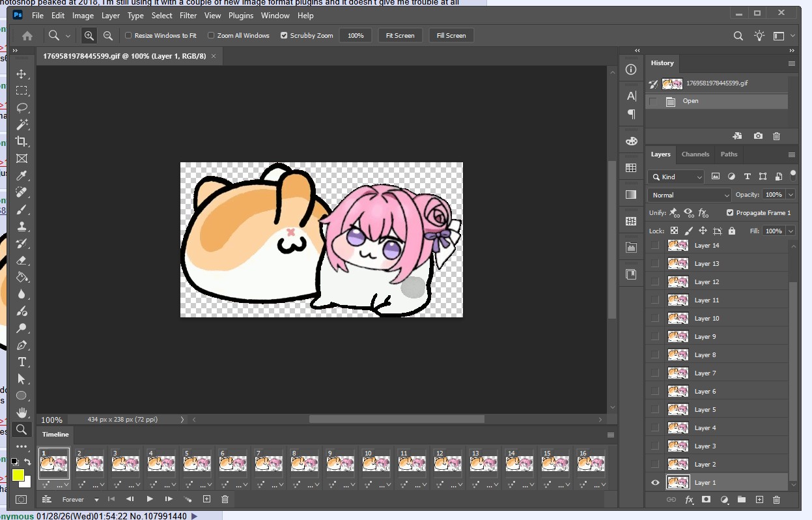Select frame 8 thumbnail in Timeline
Image resolution: width=812 pixels, height=520 pixels.
[x=303, y=463]
